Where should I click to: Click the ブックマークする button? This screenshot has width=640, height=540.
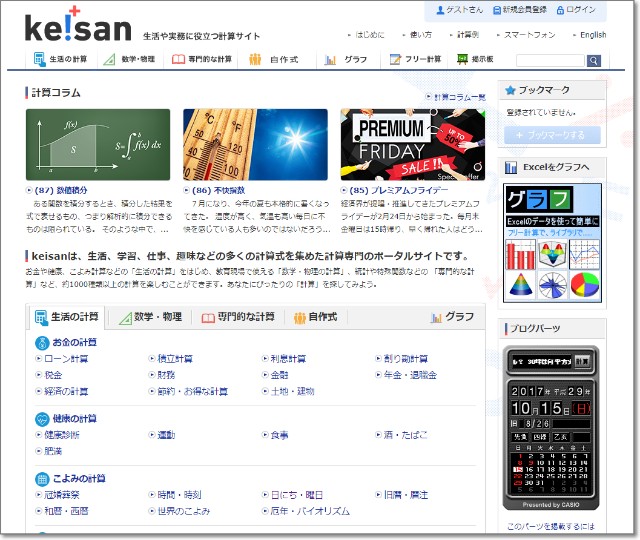click(x=552, y=135)
